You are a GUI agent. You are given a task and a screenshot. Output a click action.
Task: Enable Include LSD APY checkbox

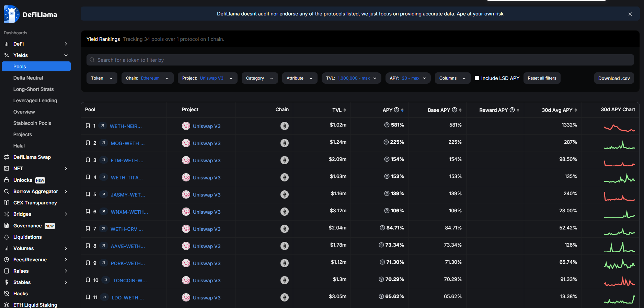[x=477, y=78]
